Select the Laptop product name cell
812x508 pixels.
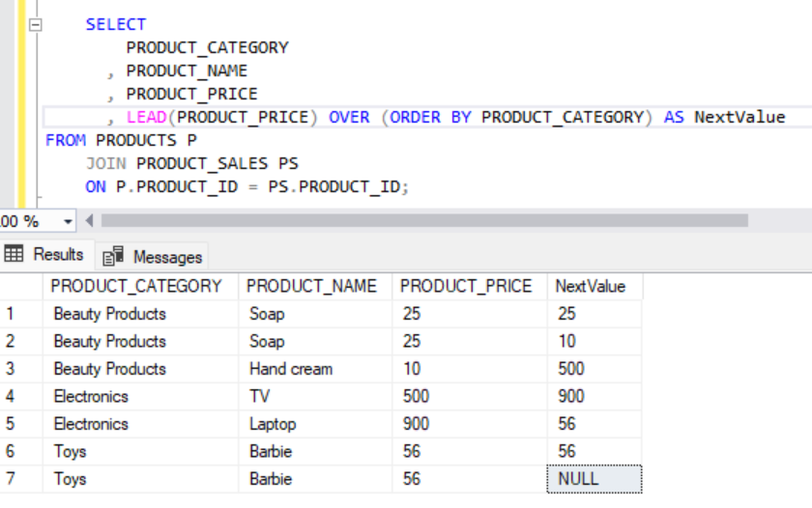[x=273, y=424]
